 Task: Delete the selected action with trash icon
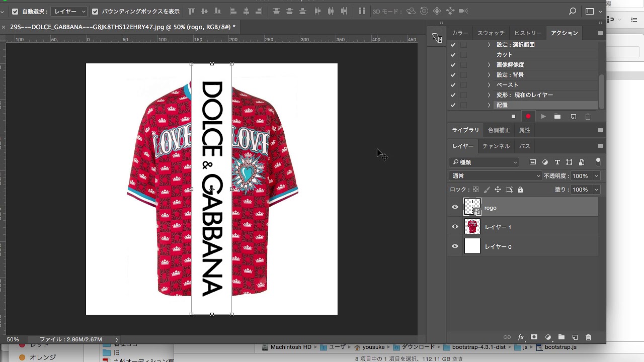click(x=588, y=117)
